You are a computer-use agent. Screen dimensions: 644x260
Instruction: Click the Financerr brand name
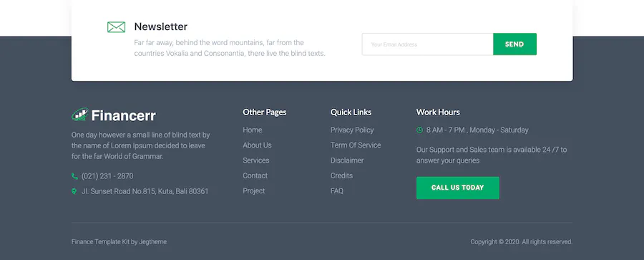[x=124, y=115]
